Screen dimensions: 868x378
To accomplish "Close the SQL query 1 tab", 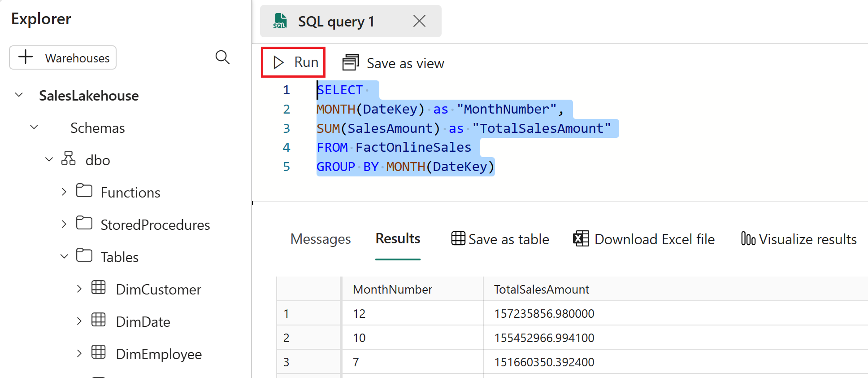I will click(x=419, y=21).
